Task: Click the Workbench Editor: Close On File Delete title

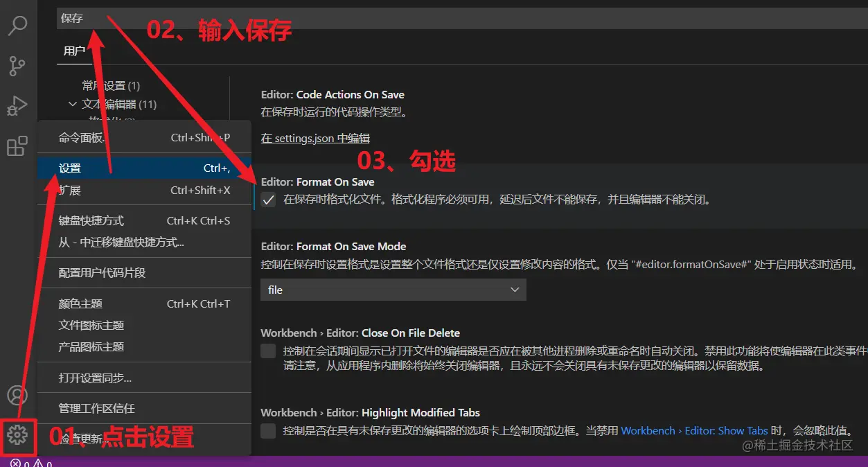Action: 360,333
